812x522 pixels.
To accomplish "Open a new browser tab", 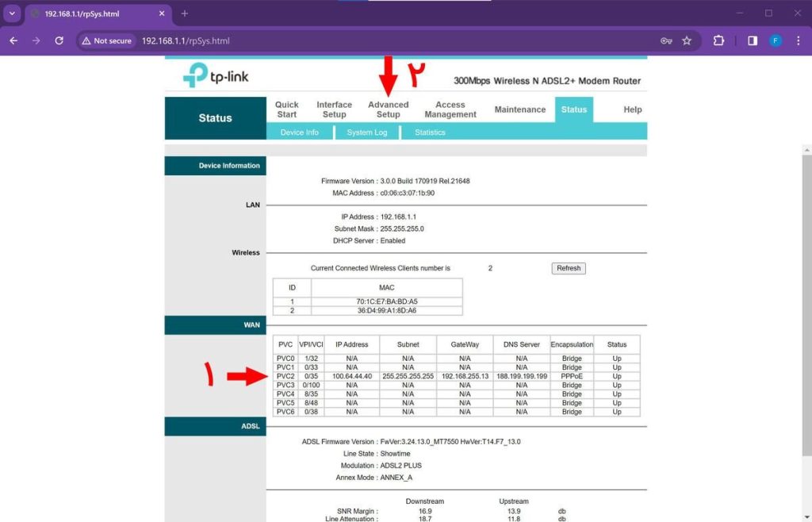I will pos(184,13).
